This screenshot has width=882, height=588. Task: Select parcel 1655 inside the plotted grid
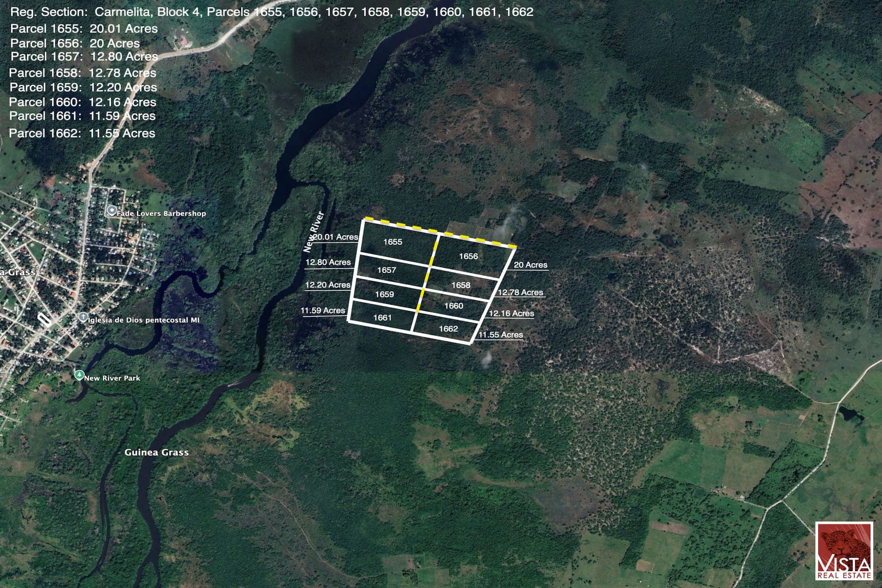coord(392,242)
